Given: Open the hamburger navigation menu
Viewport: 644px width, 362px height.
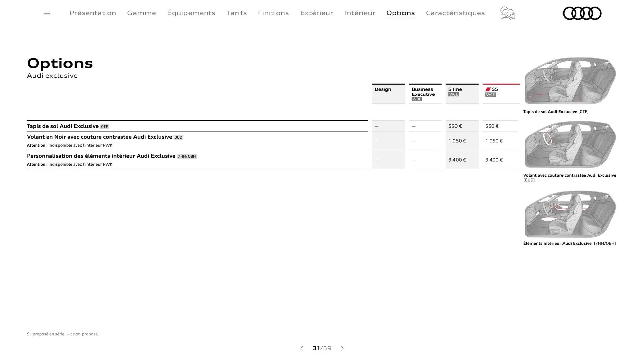Looking at the screenshot, I should coord(47,13).
